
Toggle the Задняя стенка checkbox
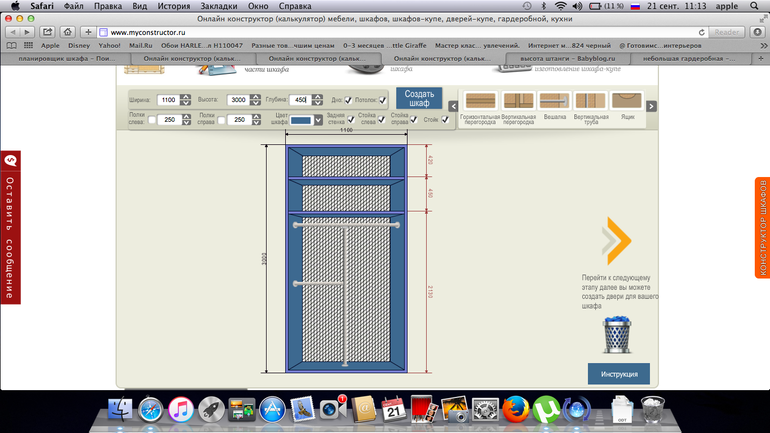coord(351,120)
